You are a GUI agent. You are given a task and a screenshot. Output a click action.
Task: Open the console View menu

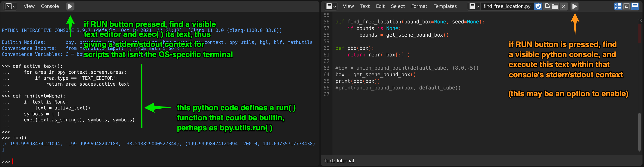coord(29,6)
